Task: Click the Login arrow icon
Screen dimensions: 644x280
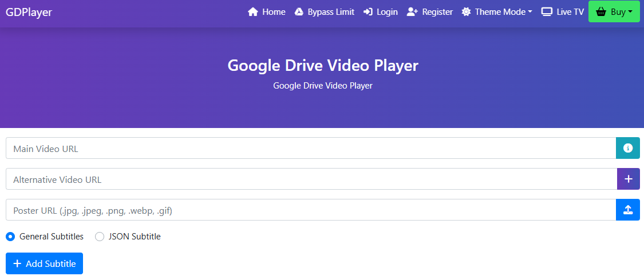Action: [x=368, y=12]
